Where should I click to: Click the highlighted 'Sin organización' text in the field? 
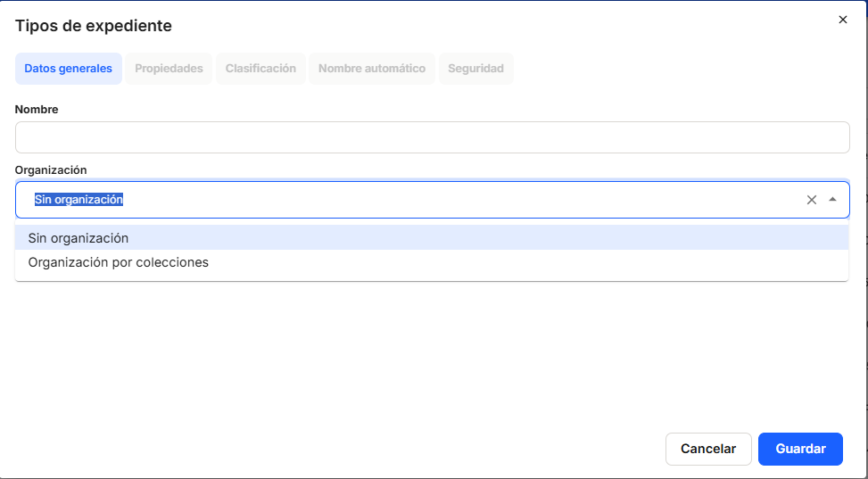[79, 200]
